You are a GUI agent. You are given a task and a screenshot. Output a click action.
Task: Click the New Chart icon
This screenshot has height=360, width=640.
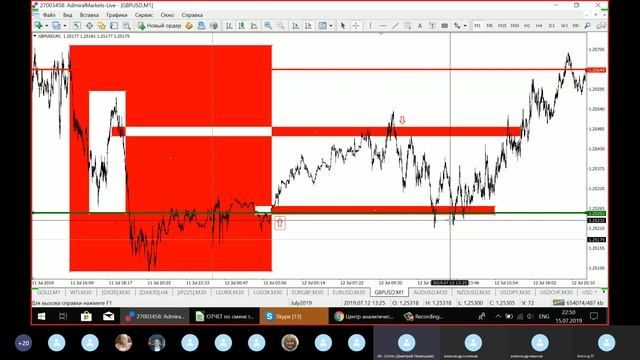(x=38, y=26)
